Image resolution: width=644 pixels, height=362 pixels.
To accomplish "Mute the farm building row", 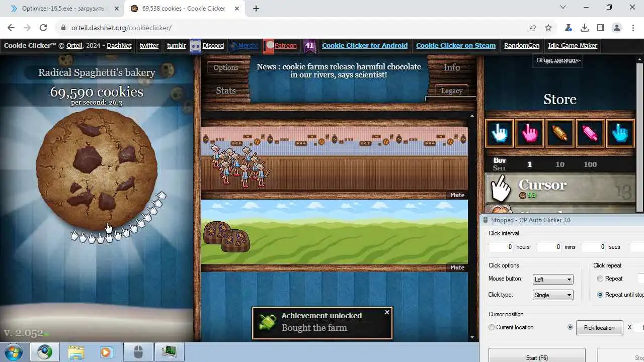I will point(457,267).
